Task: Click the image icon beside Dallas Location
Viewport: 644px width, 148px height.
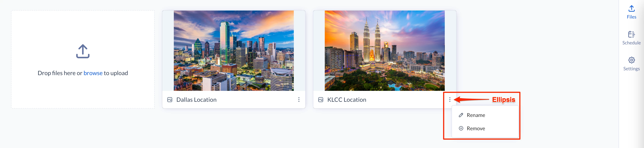Action: tap(170, 100)
